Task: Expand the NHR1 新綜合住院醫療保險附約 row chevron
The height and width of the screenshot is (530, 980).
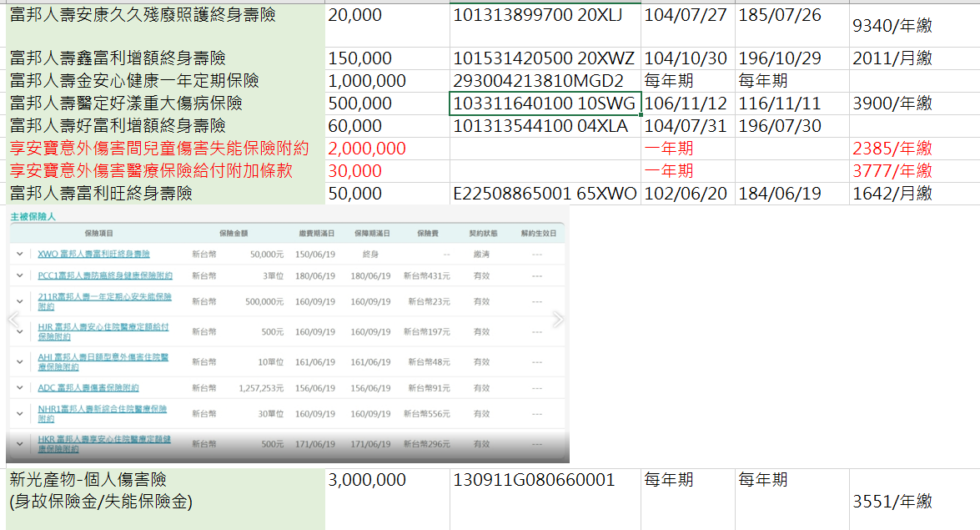Action: 20,414
